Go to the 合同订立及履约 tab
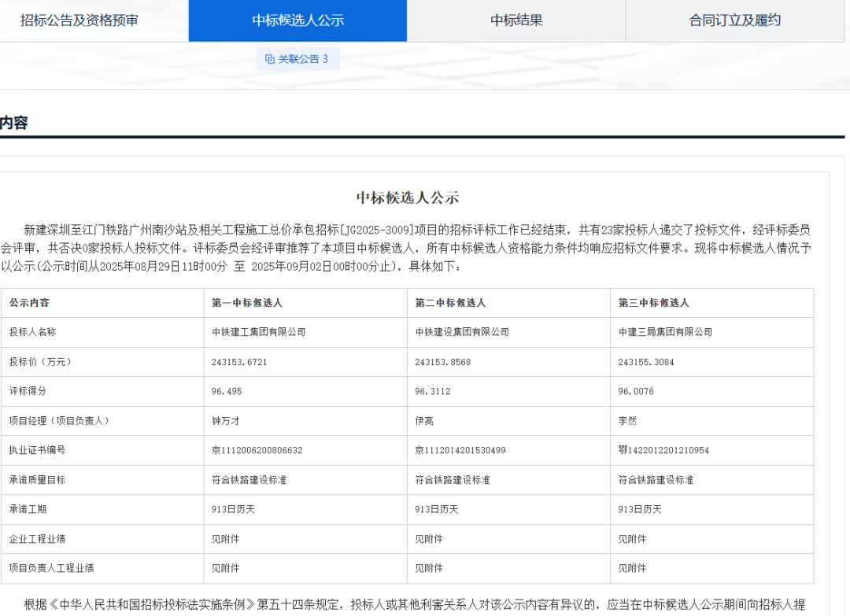This screenshot has width=850, height=616. pos(735,20)
